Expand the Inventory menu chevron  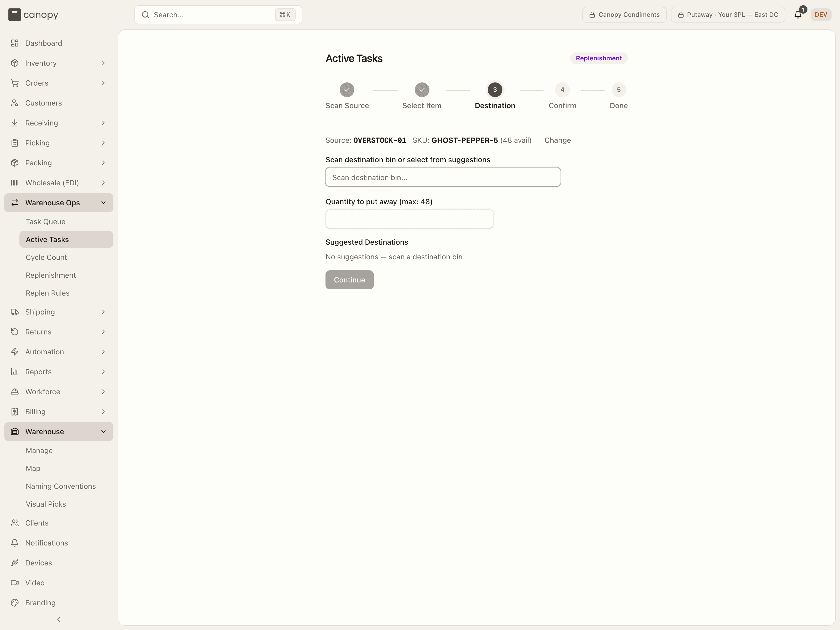coord(103,63)
